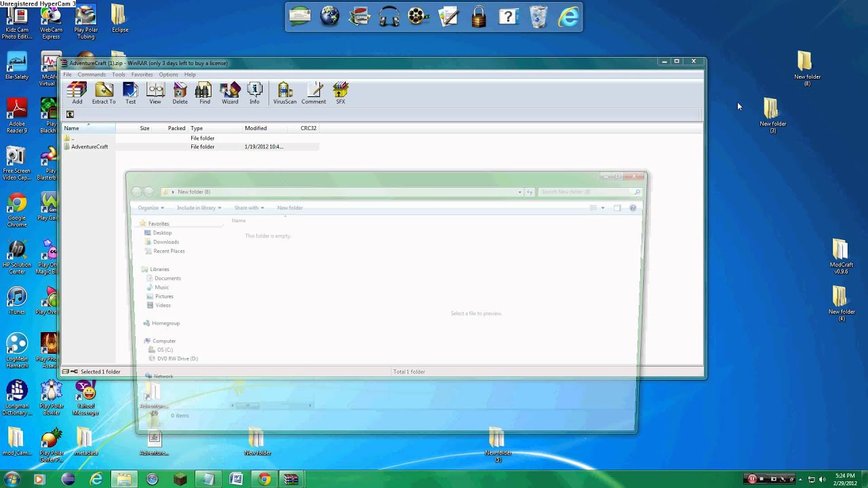Select the Google Chrome desktop shortcut
The height and width of the screenshot is (488, 868).
[17, 210]
